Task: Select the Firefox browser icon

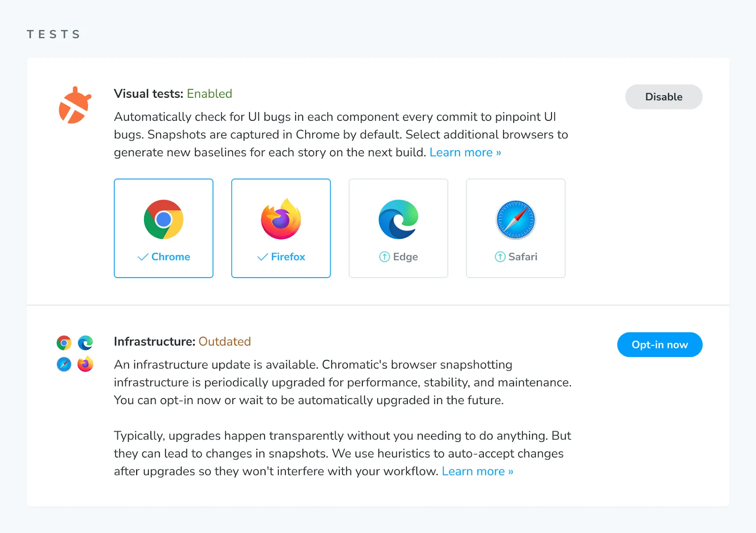Action: click(281, 219)
